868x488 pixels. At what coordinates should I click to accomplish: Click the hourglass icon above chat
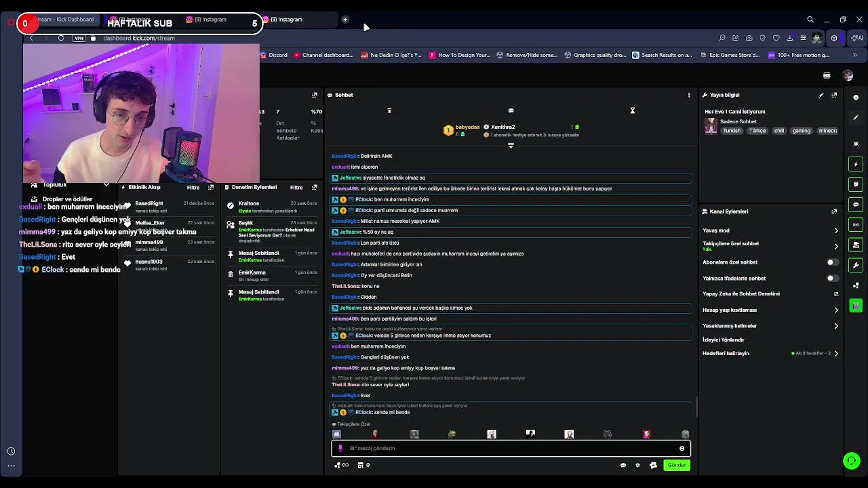pos(632,110)
